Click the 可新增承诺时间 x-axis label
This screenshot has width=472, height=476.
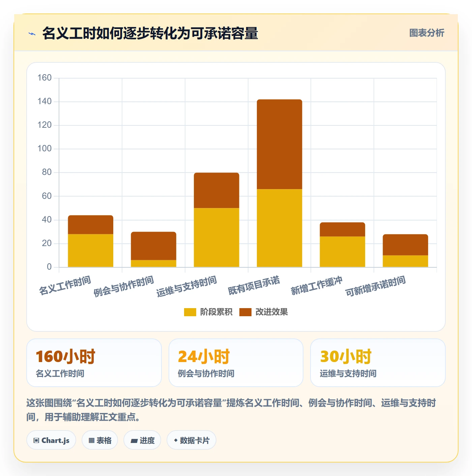[375, 286]
